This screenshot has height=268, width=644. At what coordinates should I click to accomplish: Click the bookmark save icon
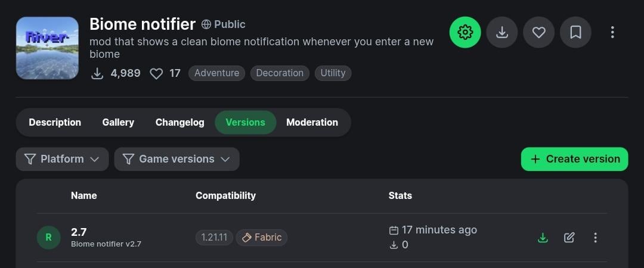pyautogui.click(x=575, y=32)
